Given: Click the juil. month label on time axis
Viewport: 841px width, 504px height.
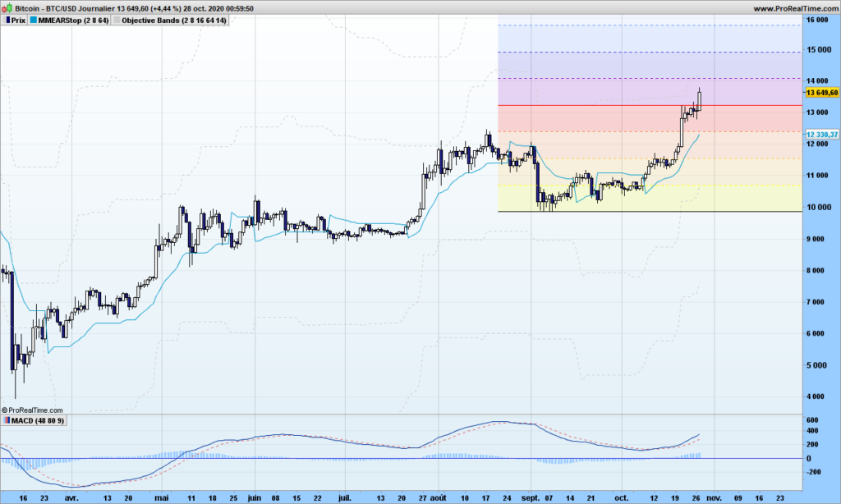Looking at the screenshot, I should [x=345, y=498].
